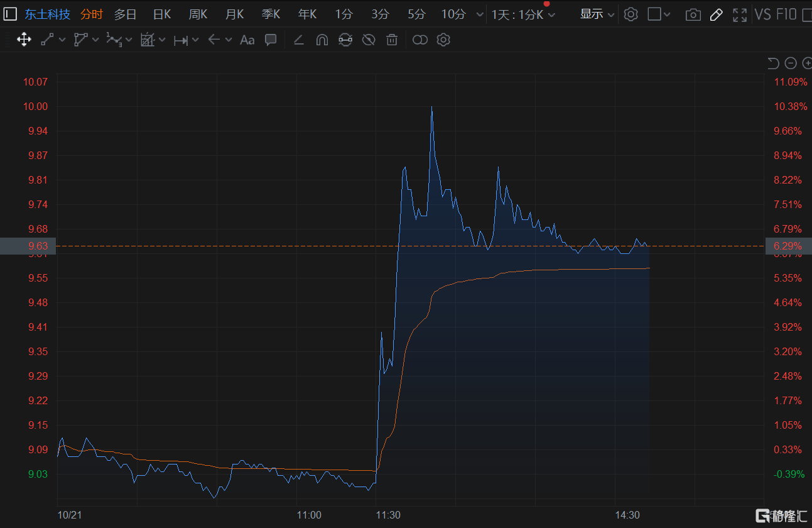Toggle the left sidebar panel icon

[10, 14]
